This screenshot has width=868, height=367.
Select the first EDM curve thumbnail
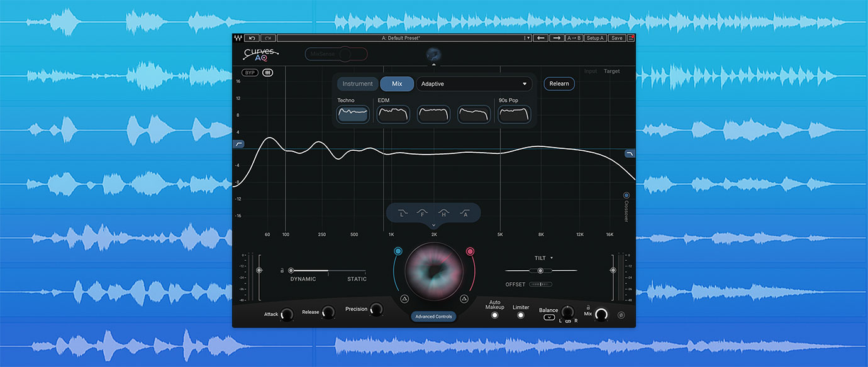pyautogui.click(x=393, y=114)
